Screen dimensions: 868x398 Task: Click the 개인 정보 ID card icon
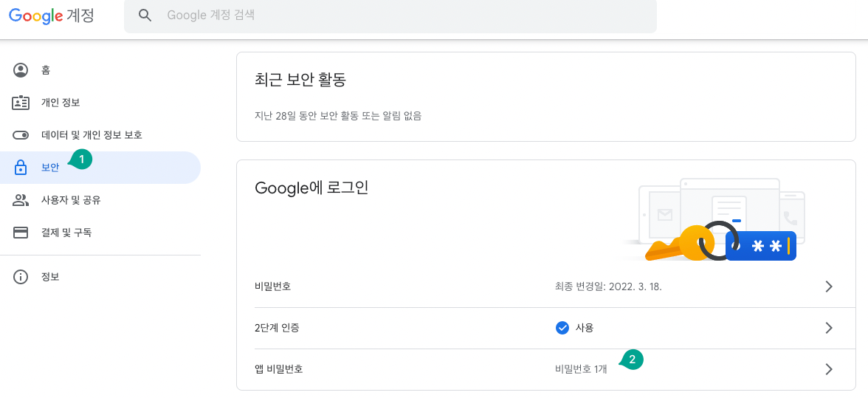[21, 103]
